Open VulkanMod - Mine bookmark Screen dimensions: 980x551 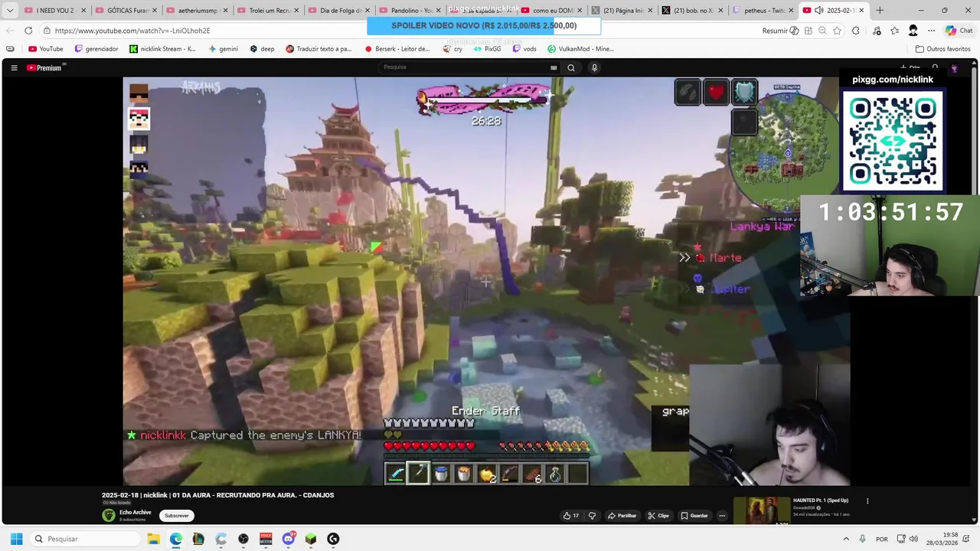coord(580,49)
